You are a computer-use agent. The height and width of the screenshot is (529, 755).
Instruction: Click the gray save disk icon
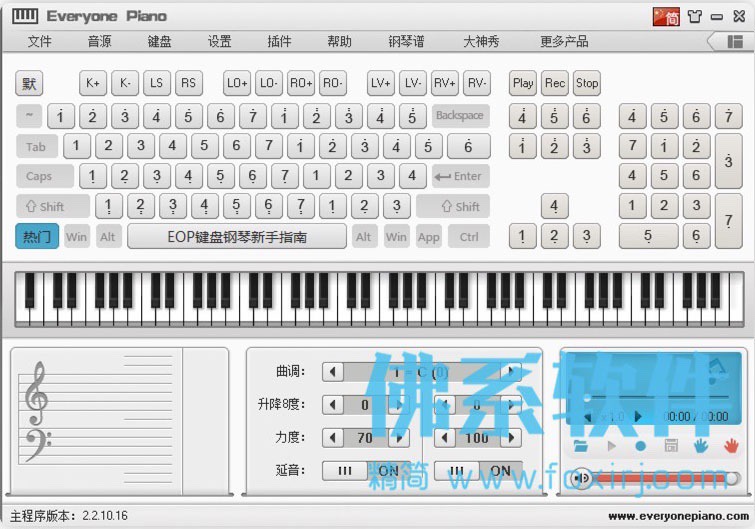click(x=671, y=446)
